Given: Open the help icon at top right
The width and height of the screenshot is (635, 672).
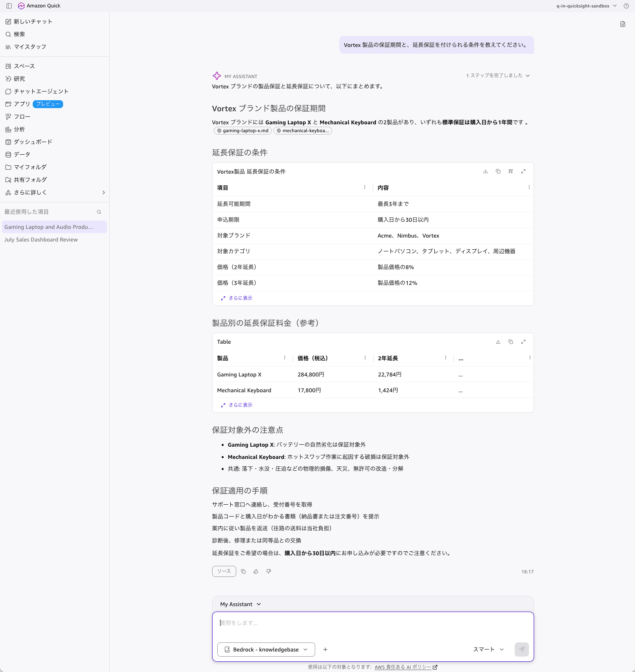Looking at the screenshot, I should pos(626,6).
